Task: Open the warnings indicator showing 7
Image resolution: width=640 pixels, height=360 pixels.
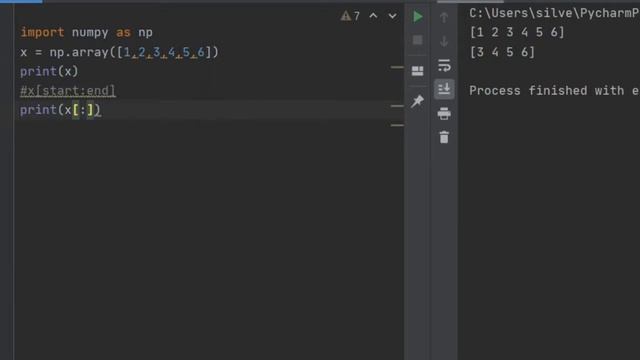Action: click(x=350, y=16)
